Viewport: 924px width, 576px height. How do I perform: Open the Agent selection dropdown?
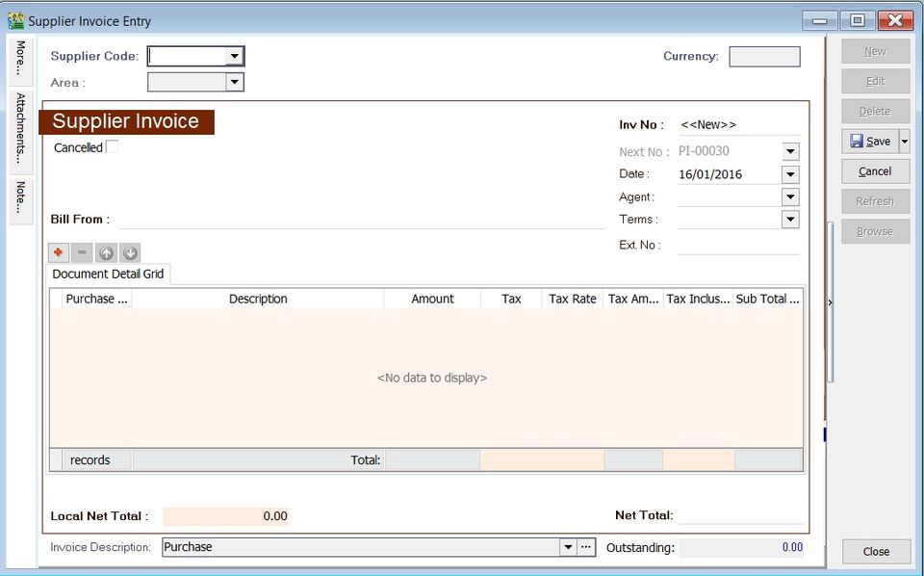pyautogui.click(x=789, y=196)
